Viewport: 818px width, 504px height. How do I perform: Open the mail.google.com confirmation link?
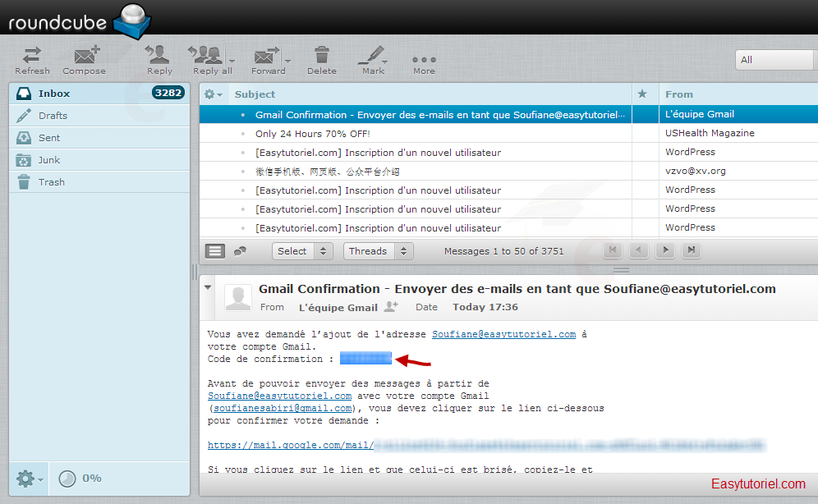pos(291,445)
